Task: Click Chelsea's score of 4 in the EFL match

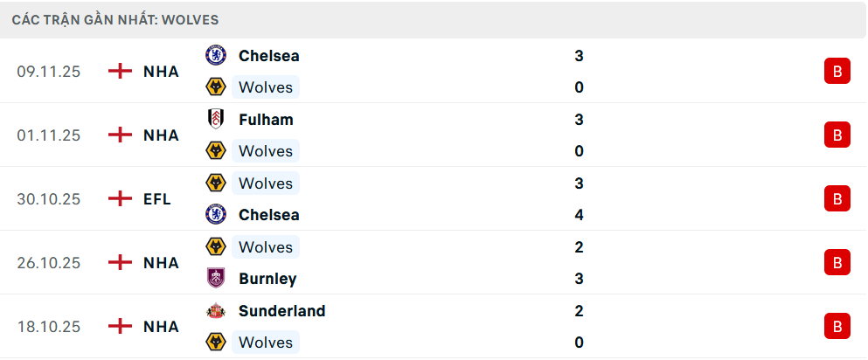Action: pyautogui.click(x=579, y=215)
